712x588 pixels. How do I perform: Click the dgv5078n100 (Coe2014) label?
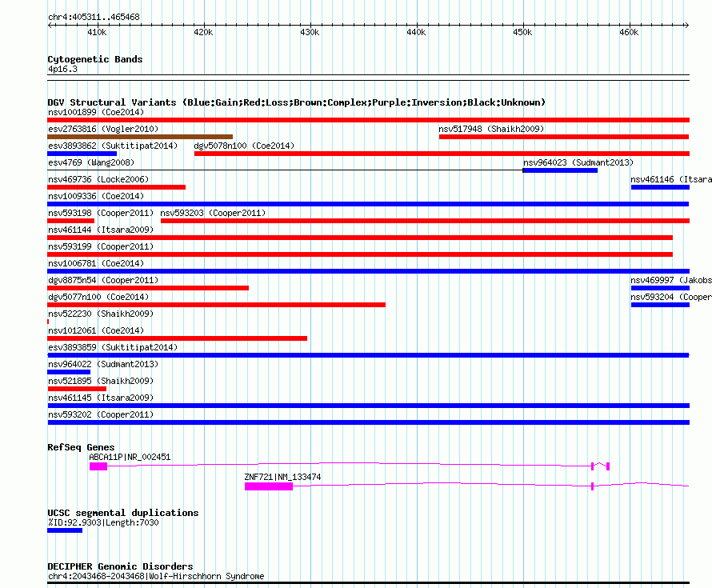tap(244, 146)
